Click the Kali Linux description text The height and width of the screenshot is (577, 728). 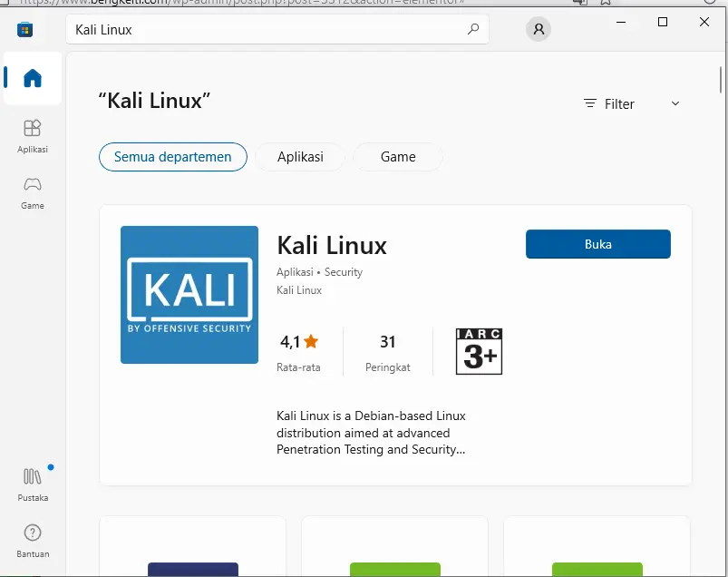371,433
